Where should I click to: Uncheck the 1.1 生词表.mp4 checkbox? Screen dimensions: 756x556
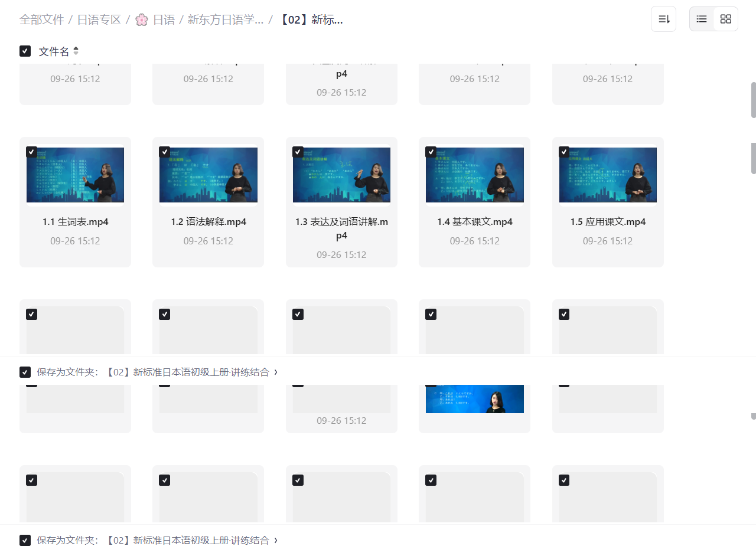[x=32, y=152]
